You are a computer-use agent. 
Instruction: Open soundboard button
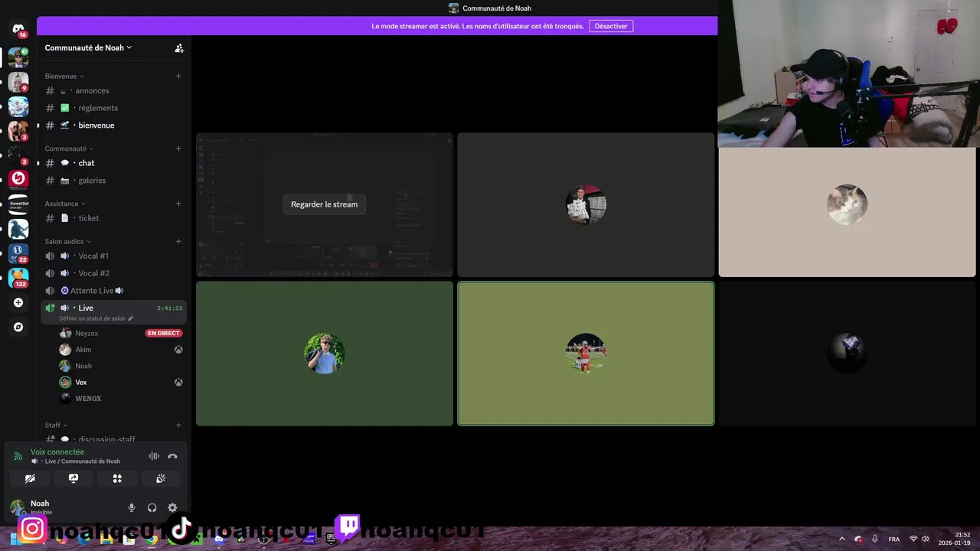tap(161, 478)
